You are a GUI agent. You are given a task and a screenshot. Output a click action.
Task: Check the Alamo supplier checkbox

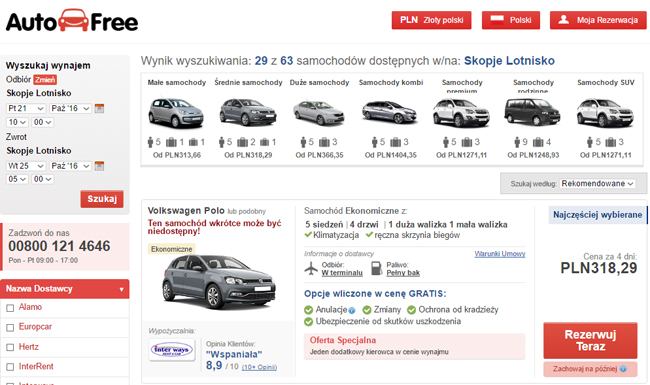pos(10,308)
